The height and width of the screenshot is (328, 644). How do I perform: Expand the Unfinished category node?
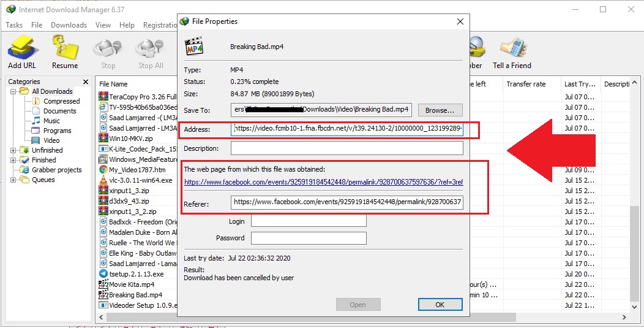click(x=13, y=150)
